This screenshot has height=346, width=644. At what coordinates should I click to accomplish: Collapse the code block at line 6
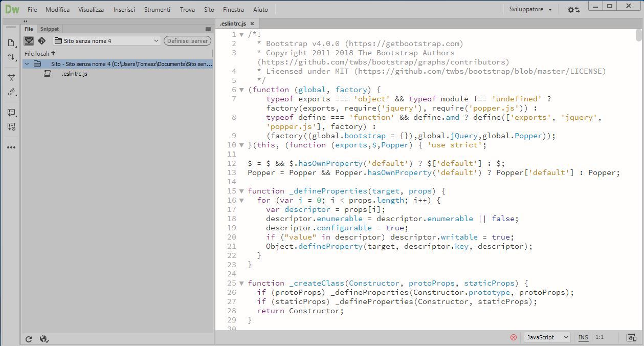pyautogui.click(x=241, y=90)
